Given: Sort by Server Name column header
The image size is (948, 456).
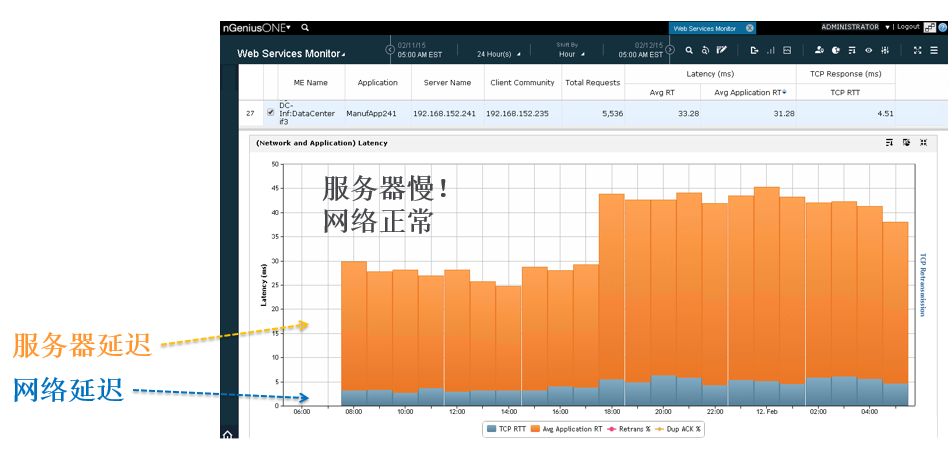Looking at the screenshot, I should 447,82.
